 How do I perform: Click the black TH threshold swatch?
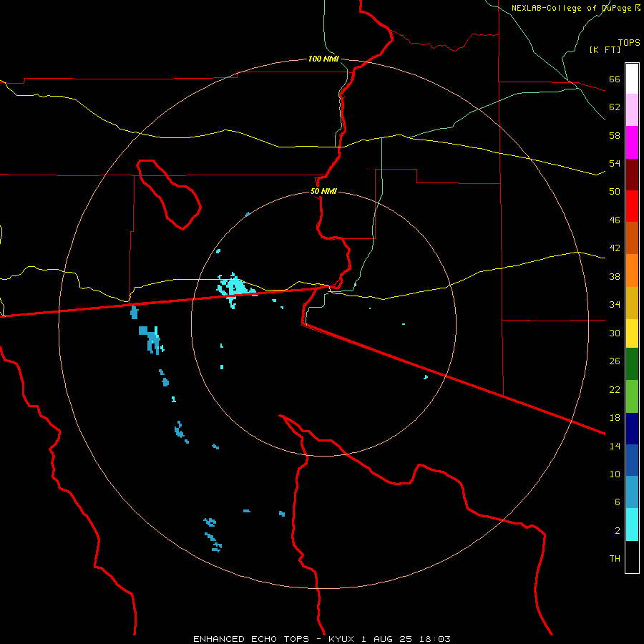coord(632,557)
